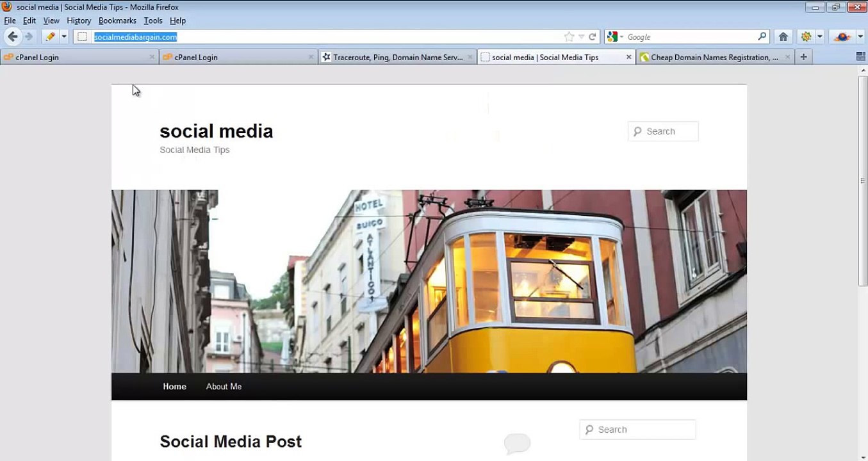This screenshot has width=868, height=461.
Task: Open the Help menu
Action: coord(177,20)
